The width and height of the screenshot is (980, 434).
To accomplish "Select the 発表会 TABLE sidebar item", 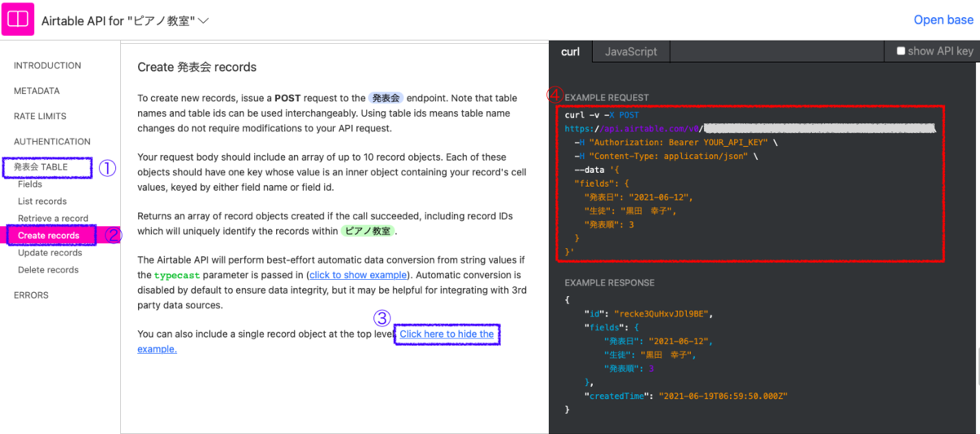I will (41, 167).
